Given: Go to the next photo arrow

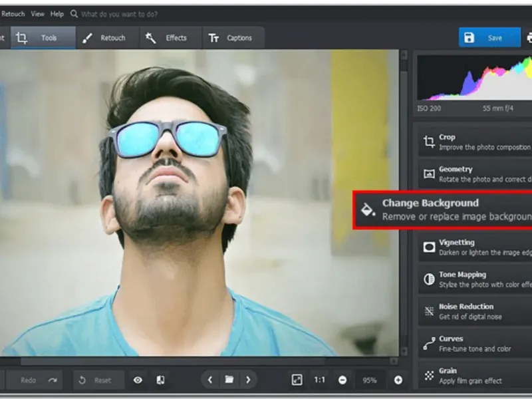Looking at the screenshot, I should [x=248, y=380].
